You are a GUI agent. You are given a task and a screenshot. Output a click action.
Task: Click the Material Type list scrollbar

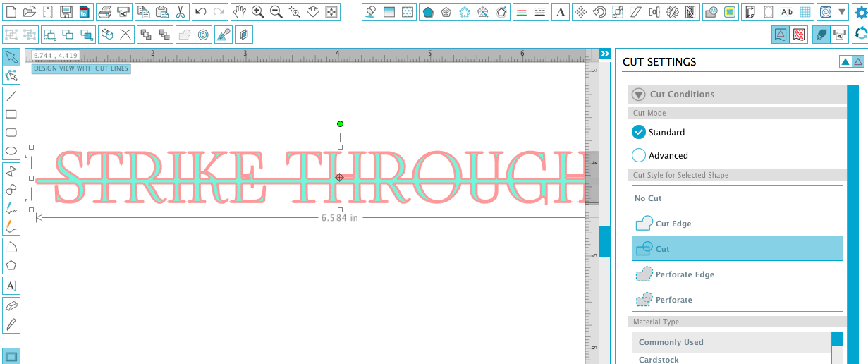point(837,339)
